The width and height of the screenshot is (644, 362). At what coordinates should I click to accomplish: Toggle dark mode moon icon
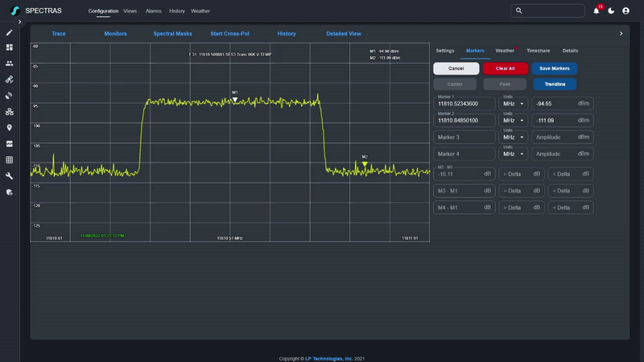(x=611, y=10)
